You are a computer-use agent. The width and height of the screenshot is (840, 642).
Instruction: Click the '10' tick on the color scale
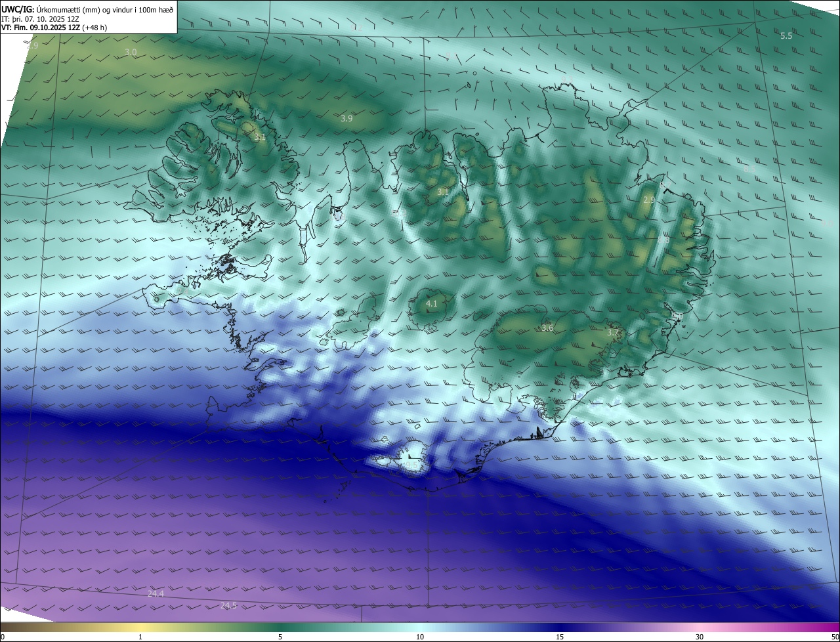coord(420,637)
